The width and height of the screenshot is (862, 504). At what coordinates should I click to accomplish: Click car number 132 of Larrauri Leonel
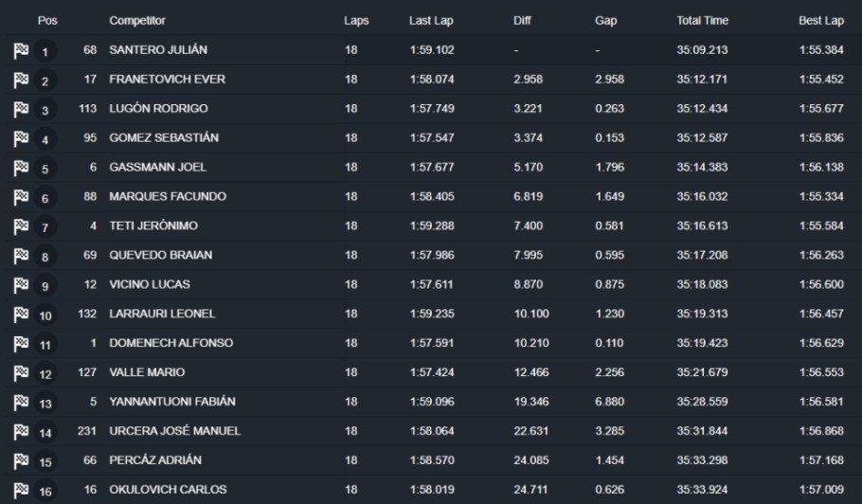click(87, 314)
